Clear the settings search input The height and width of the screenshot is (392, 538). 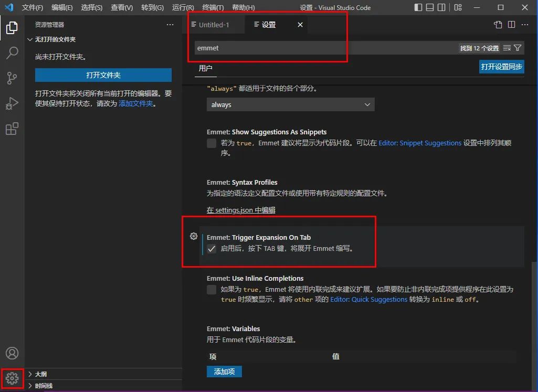click(x=507, y=48)
